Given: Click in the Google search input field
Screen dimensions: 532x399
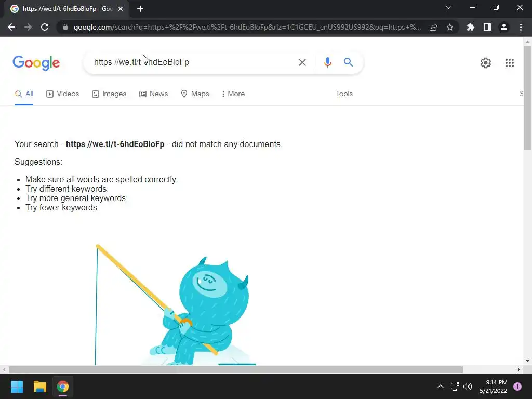Looking at the screenshot, I should tap(193, 62).
